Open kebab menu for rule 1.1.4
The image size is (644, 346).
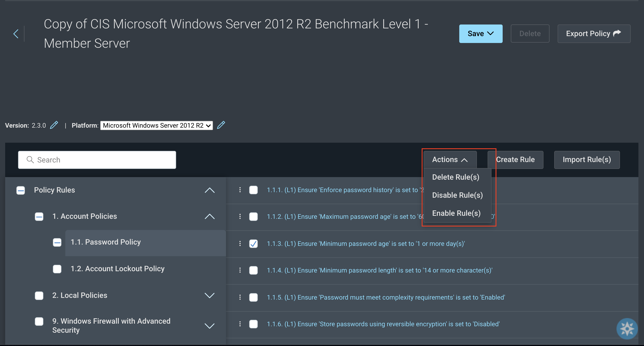point(240,270)
